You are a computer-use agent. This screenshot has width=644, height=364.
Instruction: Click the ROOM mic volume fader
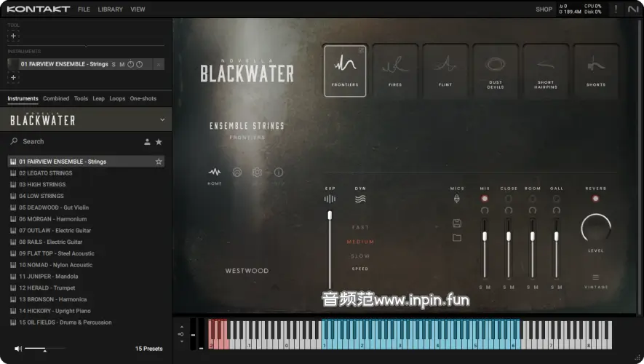click(x=532, y=236)
